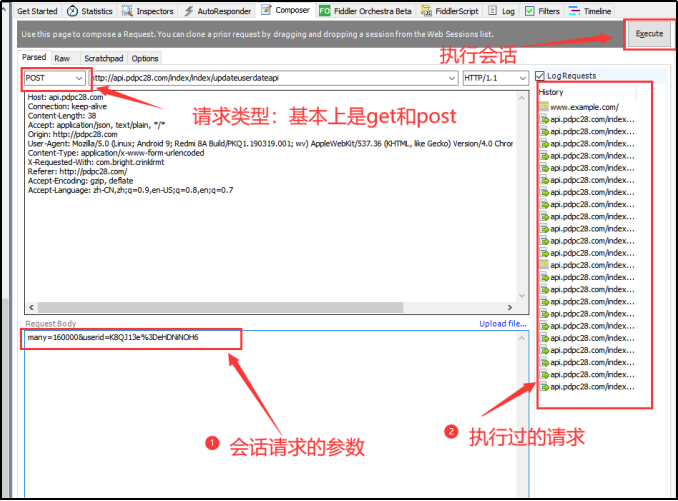Click the Content-Length: 38 header line

point(62,116)
